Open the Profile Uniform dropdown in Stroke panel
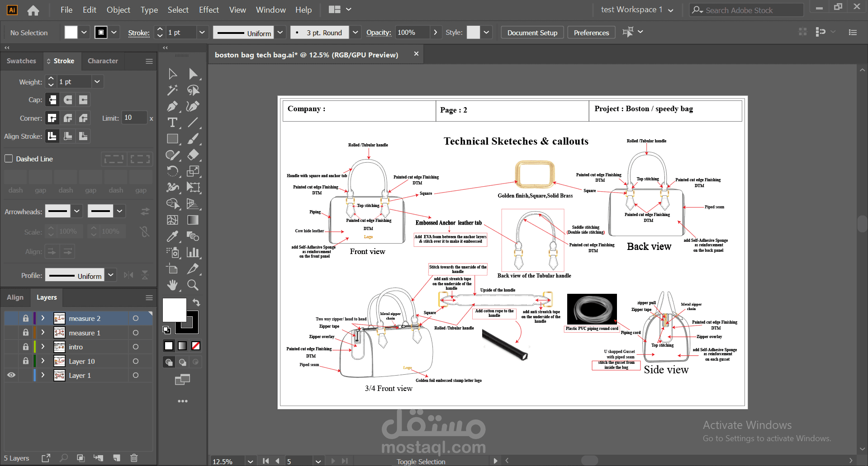 [x=111, y=275]
